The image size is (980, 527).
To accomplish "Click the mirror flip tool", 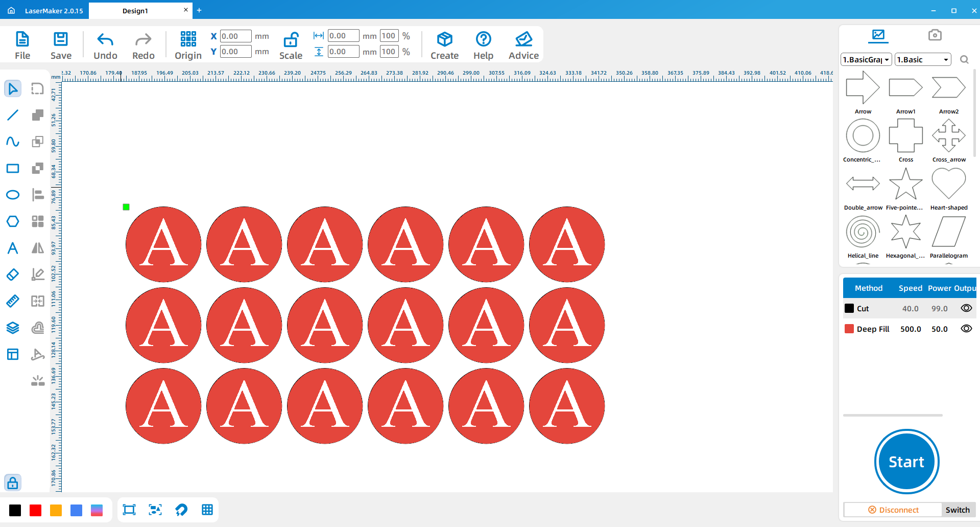I will [x=38, y=248].
